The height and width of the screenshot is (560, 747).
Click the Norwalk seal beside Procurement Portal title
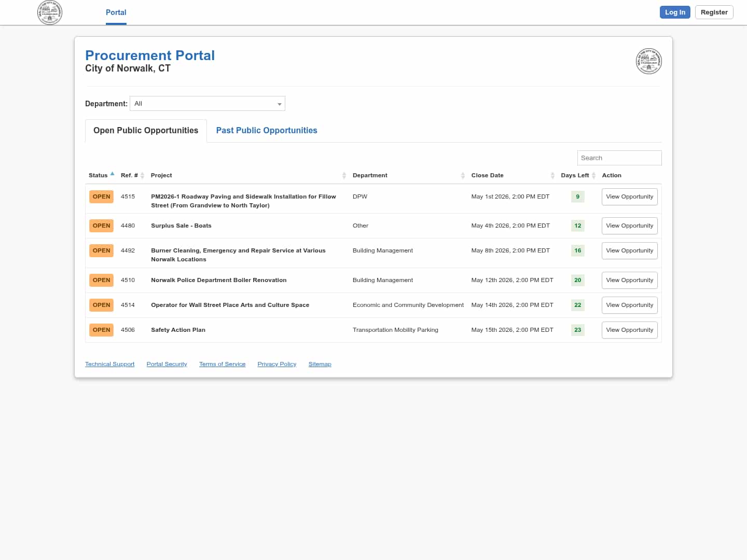(x=648, y=61)
